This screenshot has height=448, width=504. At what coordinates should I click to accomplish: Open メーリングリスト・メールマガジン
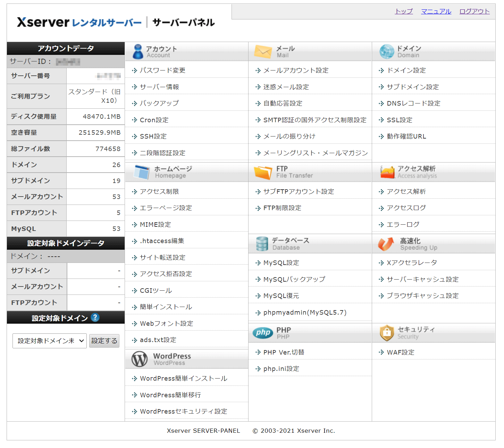(x=316, y=153)
